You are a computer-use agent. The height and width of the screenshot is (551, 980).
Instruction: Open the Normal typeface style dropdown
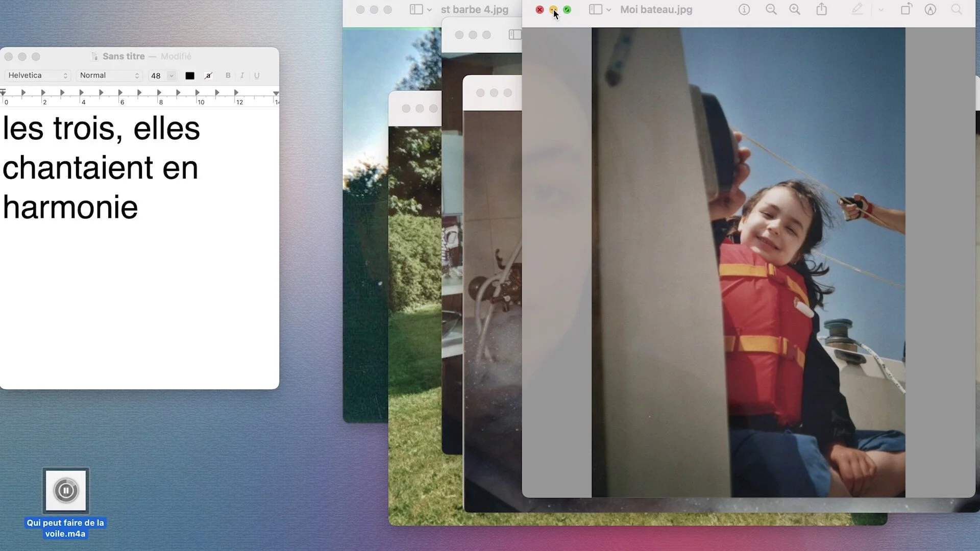109,76
